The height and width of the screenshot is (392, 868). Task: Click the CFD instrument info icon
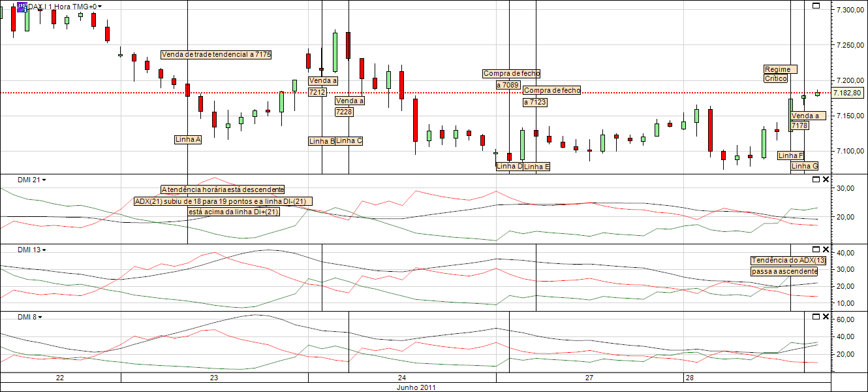(x=22, y=7)
